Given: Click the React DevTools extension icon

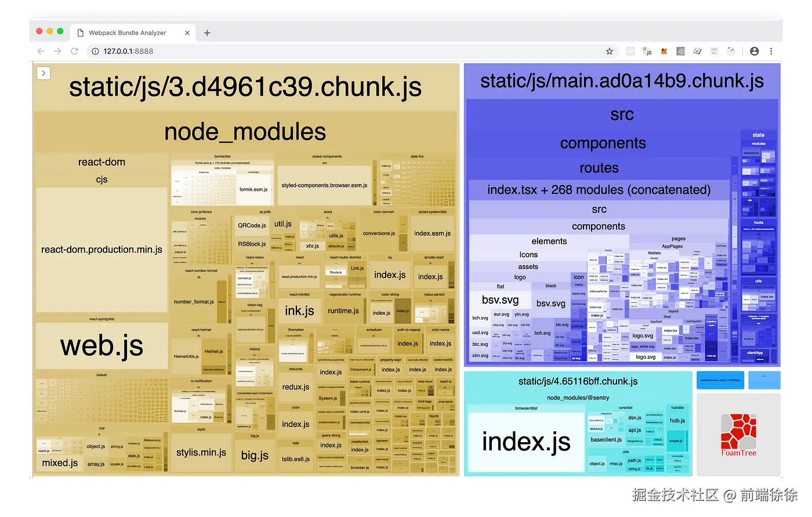Looking at the screenshot, I should [x=630, y=51].
